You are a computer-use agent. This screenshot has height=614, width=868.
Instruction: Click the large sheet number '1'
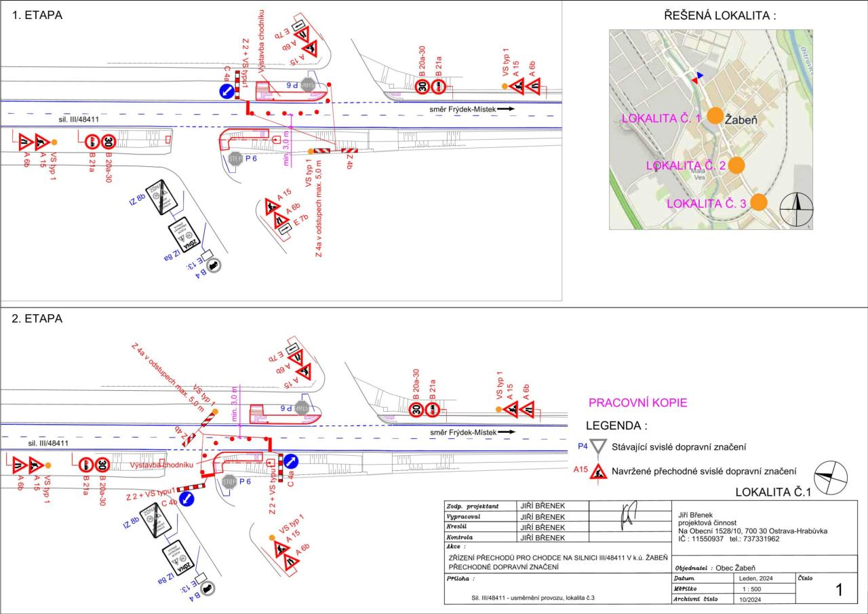pyautogui.click(x=839, y=591)
